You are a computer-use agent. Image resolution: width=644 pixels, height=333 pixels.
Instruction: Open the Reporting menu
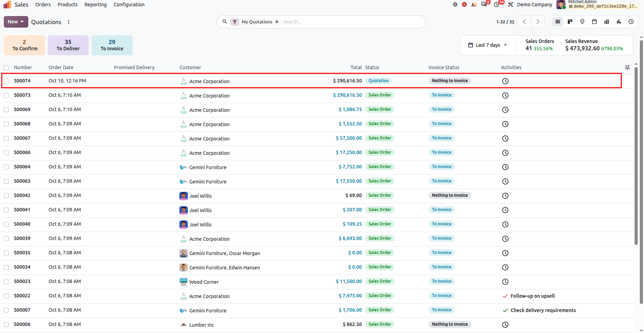[x=95, y=5]
